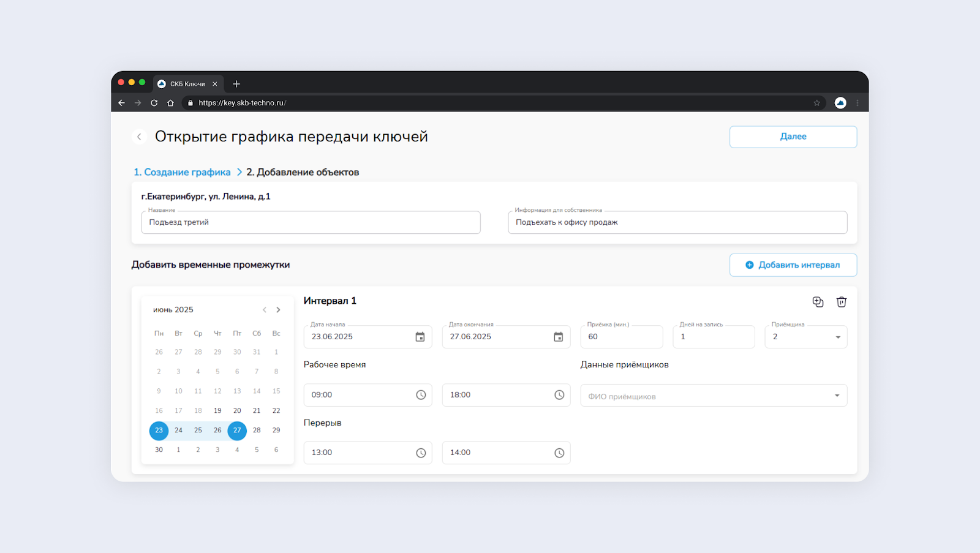Edit the Дата окончания field
The width and height of the screenshot is (980, 553).
(507, 337)
